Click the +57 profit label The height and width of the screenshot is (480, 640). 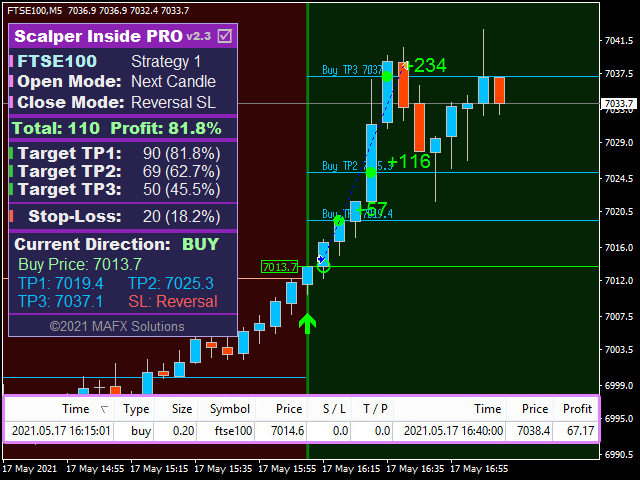[x=371, y=209]
